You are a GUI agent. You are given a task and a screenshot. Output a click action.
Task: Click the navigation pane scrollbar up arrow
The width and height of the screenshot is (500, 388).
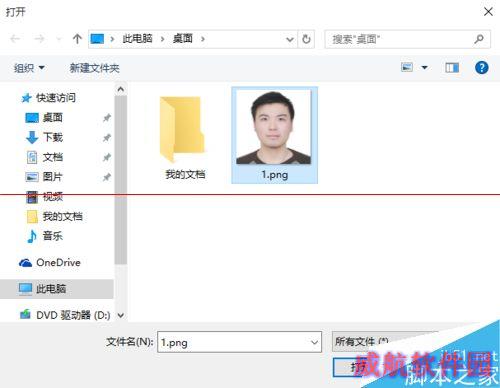pyautogui.click(x=121, y=89)
